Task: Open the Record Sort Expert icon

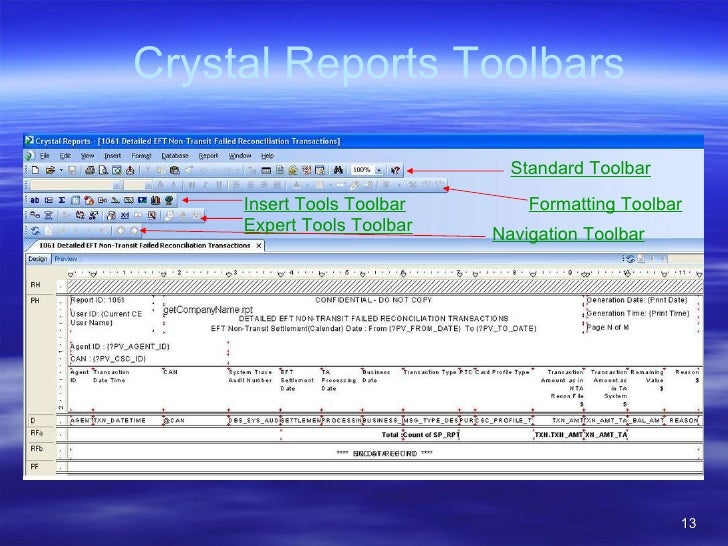Action: [x=80, y=215]
